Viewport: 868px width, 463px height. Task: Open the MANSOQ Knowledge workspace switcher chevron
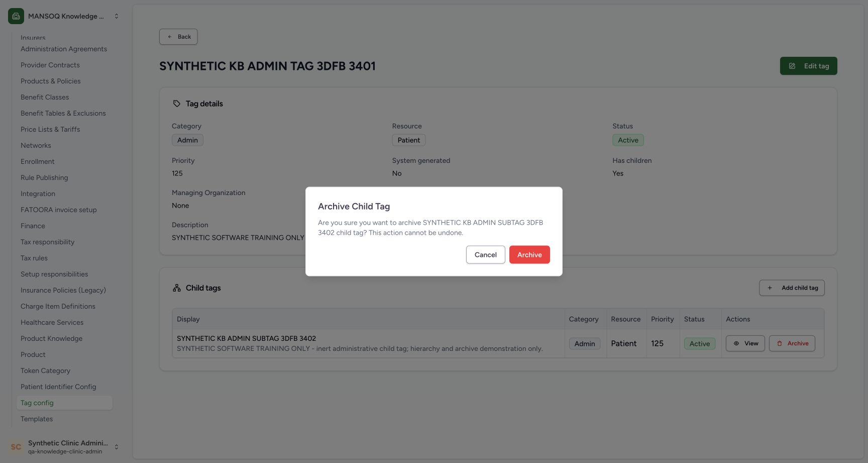point(117,16)
